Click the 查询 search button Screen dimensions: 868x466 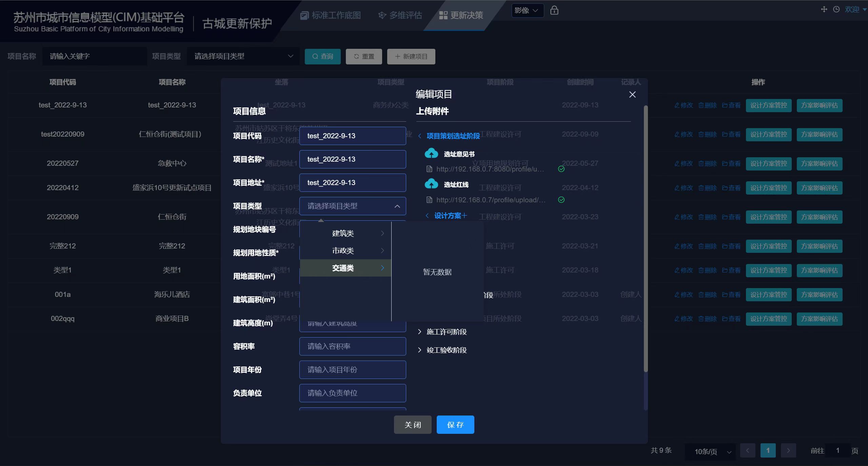coord(322,56)
